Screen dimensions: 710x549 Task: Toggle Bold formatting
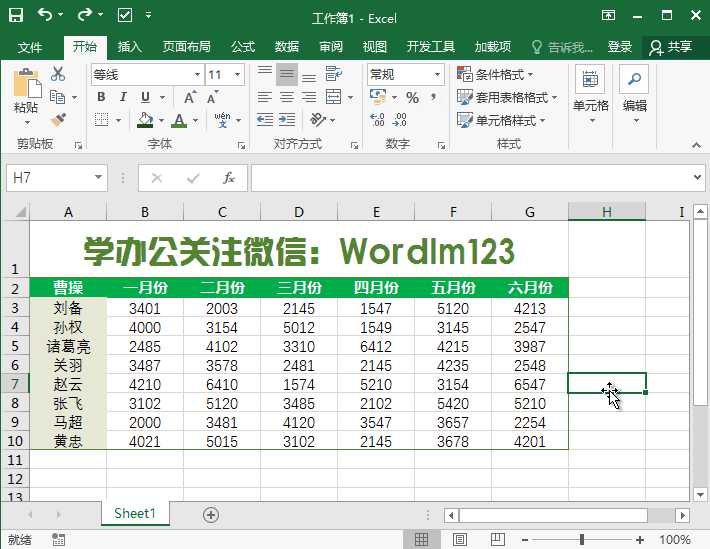[99, 97]
